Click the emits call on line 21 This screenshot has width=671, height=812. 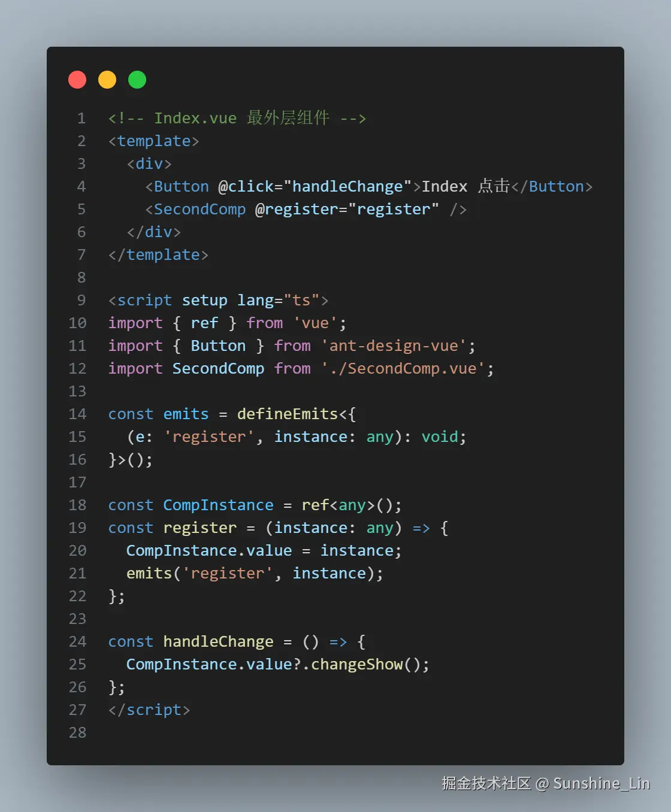coord(149,574)
